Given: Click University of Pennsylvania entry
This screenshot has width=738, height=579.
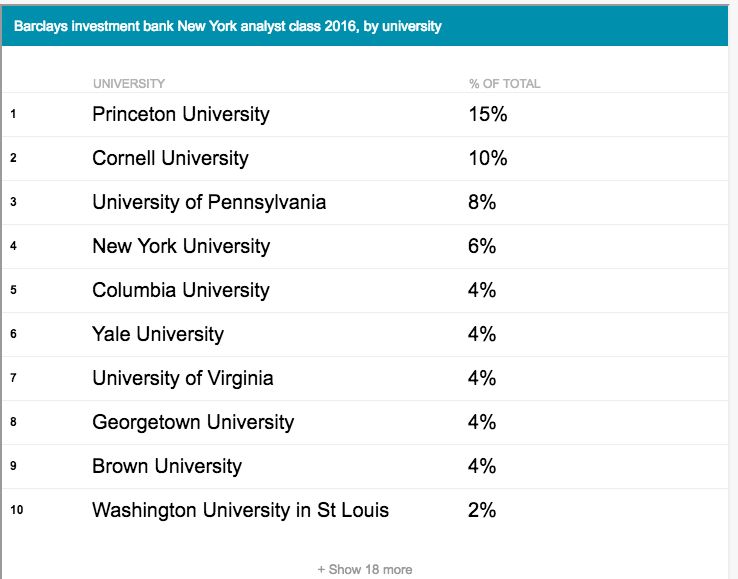Looking at the screenshot, I should 209,202.
